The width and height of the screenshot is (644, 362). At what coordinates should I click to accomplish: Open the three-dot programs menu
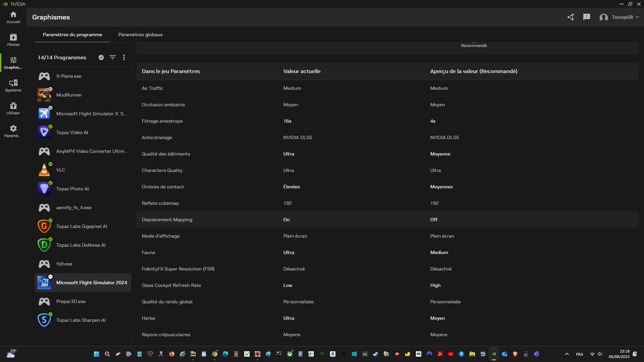point(124,57)
